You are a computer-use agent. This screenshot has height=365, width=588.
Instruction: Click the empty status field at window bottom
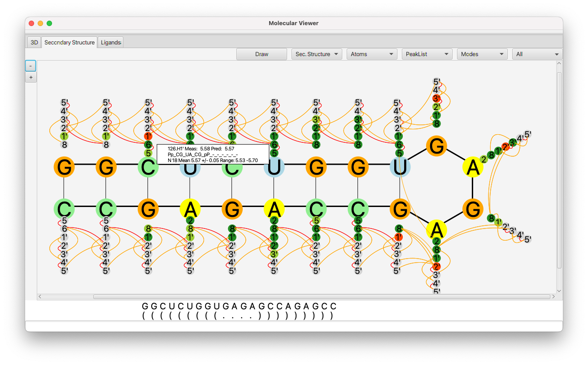[x=294, y=326]
